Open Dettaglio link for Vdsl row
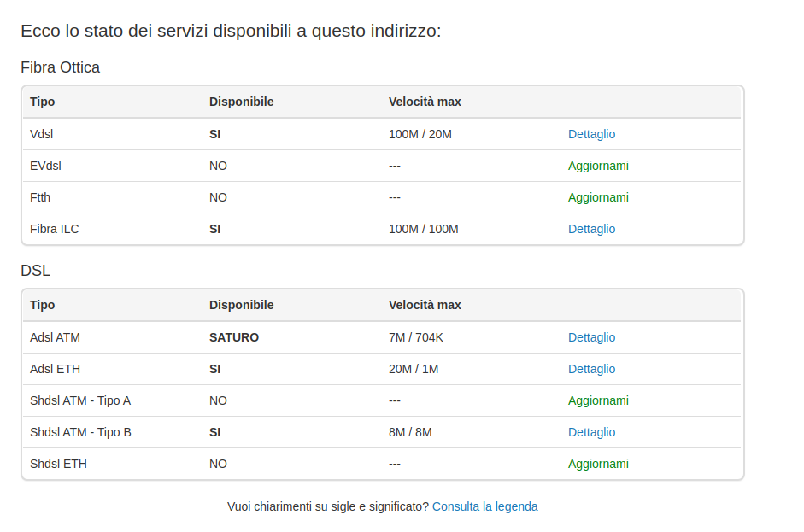Viewport: 804px width, 532px height. coord(591,134)
